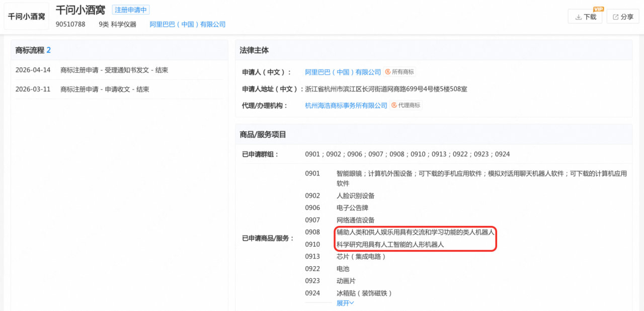Viewport: 644px width, 311px height.
Task: Select the 2026-04-14 process date
Action: coord(33,70)
